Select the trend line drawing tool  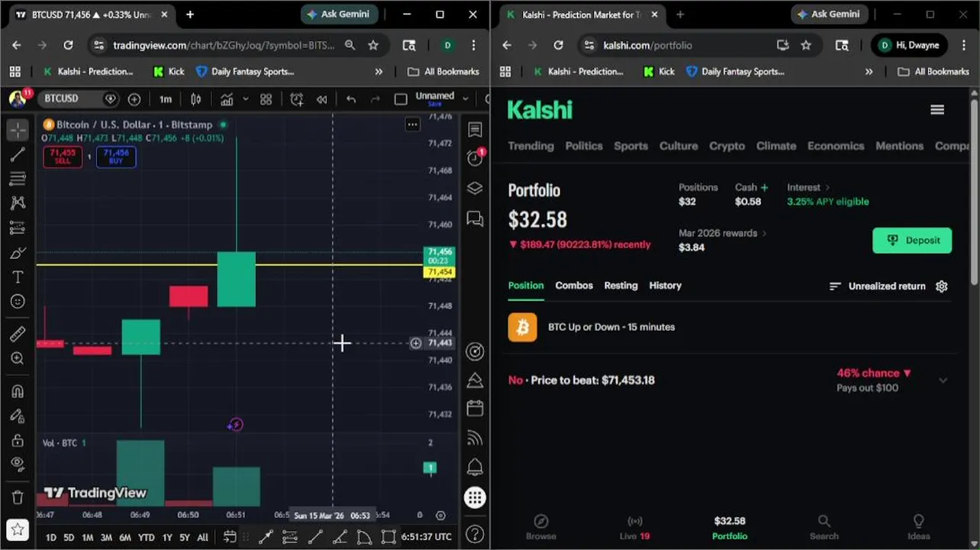(x=18, y=154)
